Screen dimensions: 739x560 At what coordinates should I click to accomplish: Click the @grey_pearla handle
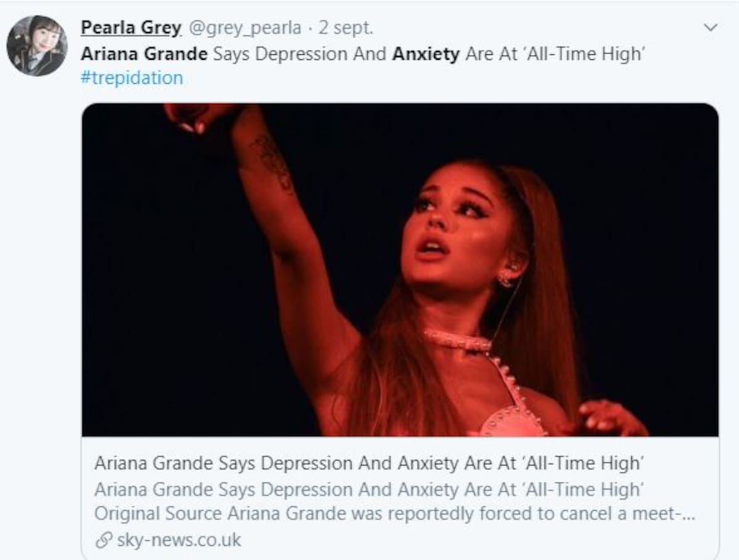click(244, 28)
